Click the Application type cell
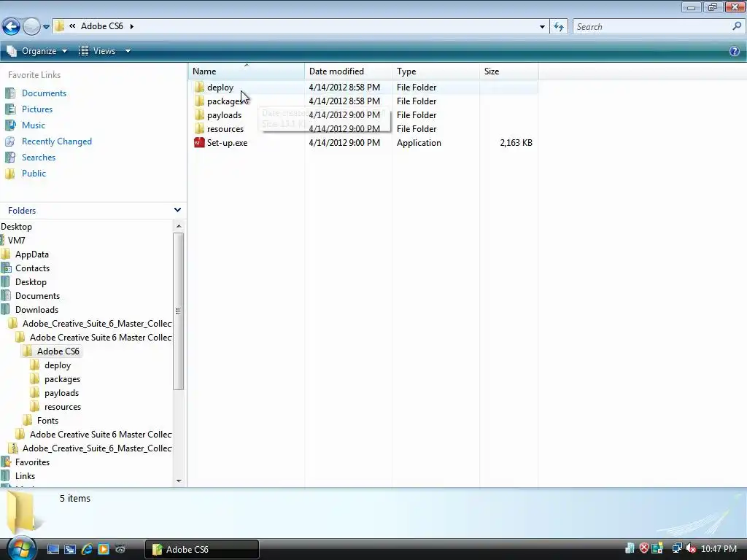Image resolution: width=747 pixels, height=560 pixels. [x=419, y=143]
